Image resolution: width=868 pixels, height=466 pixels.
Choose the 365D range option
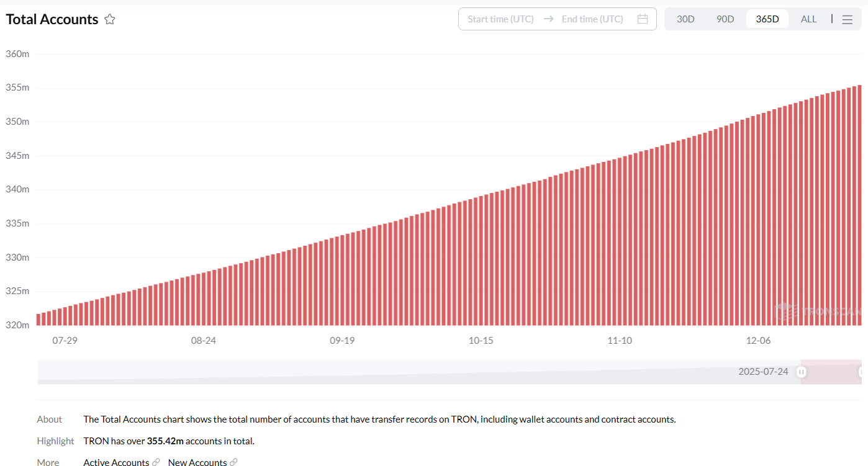click(x=767, y=19)
